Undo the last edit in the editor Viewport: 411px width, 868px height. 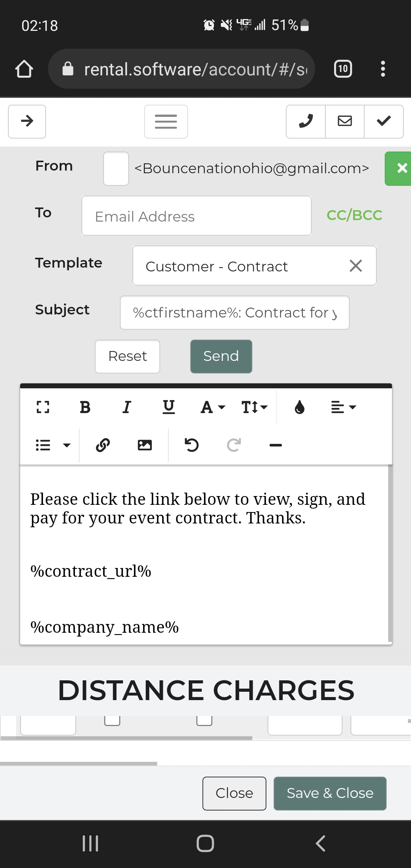[x=191, y=445]
